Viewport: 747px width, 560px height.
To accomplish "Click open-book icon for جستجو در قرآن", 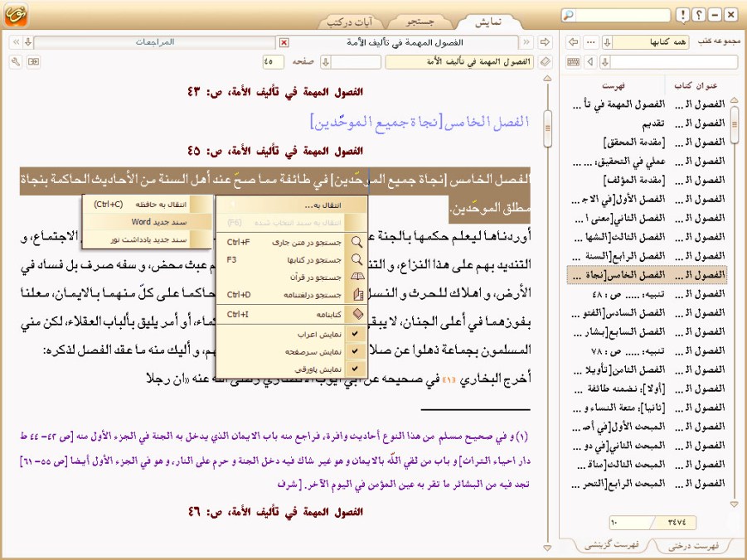I will (357, 277).
